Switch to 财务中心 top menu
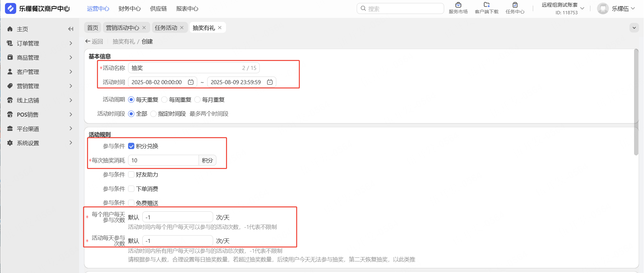The image size is (644, 273). click(130, 9)
